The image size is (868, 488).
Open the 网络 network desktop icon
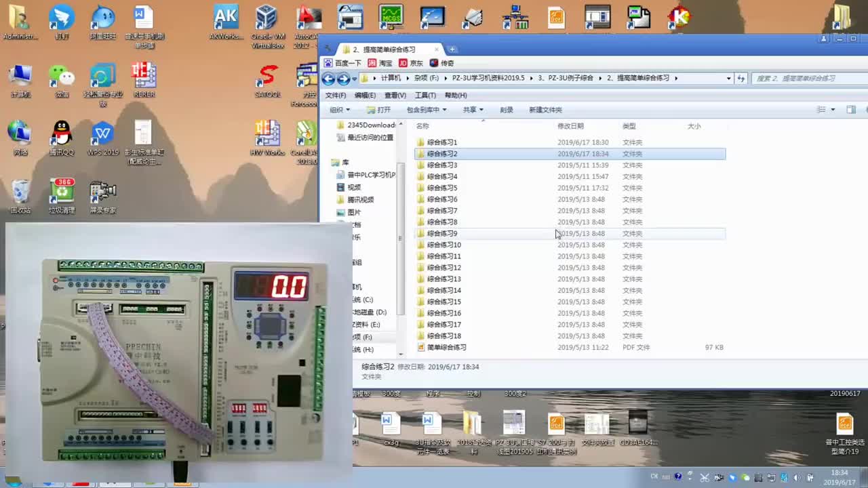click(x=20, y=139)
